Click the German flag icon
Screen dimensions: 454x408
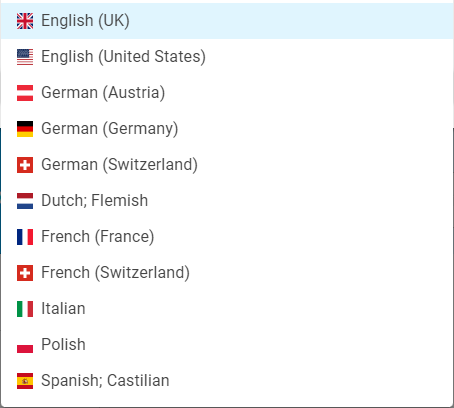coord(25,129)
